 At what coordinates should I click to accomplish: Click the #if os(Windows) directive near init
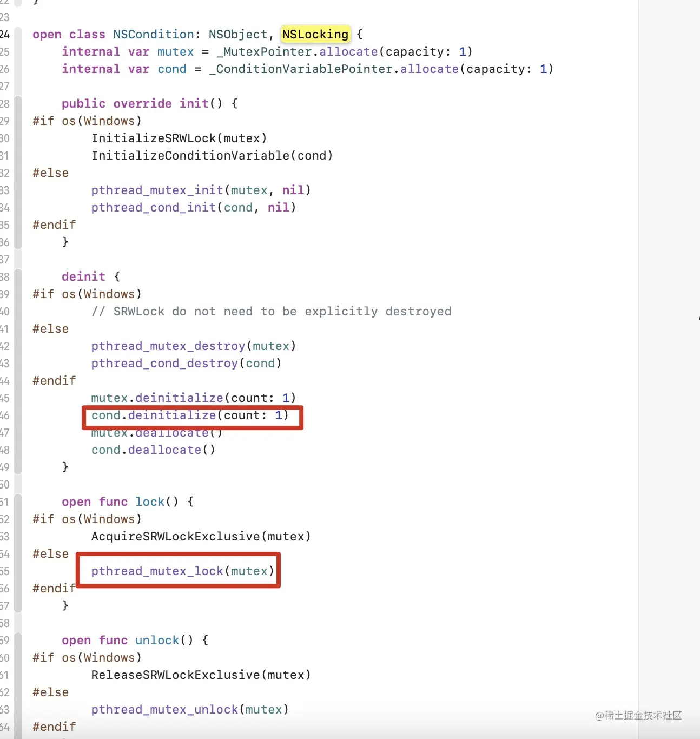87,121
